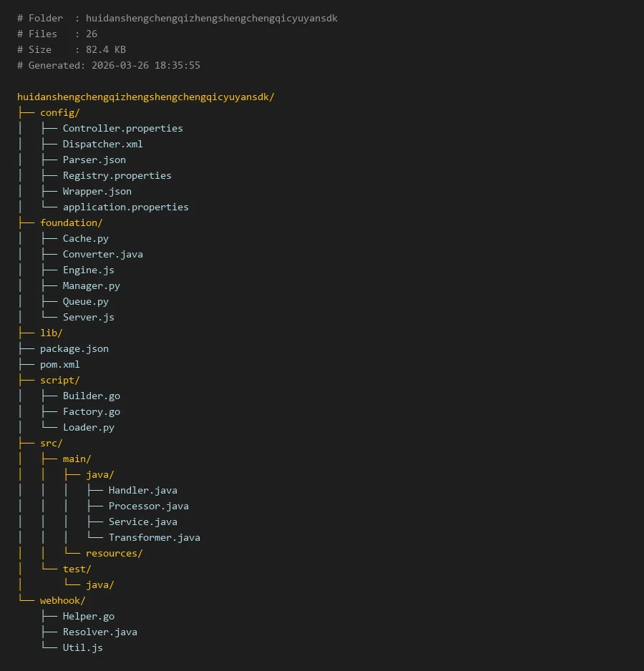Open the lib/ folder

51,333
